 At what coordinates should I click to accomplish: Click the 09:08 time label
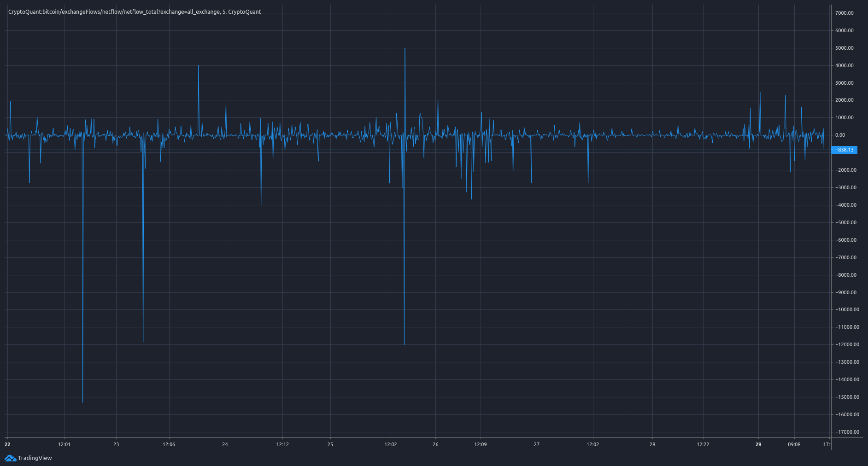(794, 445)
